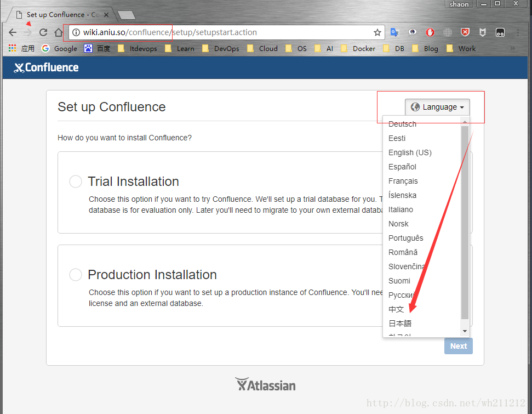Select the Trial Installation radio button

[76, 182]
